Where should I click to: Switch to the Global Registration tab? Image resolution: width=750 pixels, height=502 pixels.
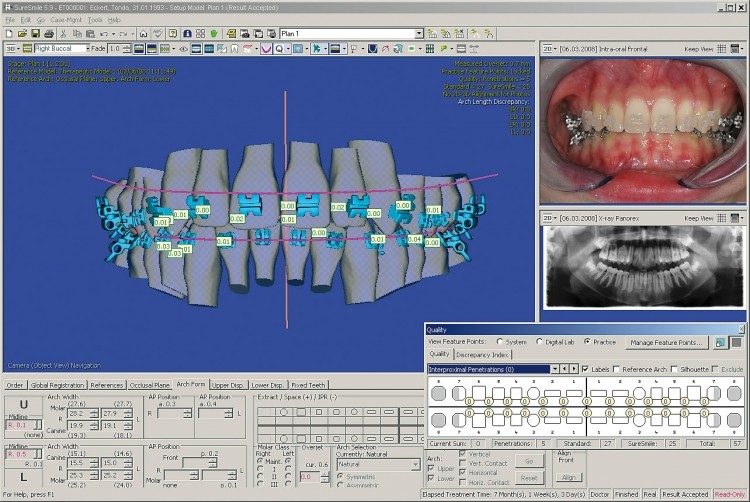(57, 385)
